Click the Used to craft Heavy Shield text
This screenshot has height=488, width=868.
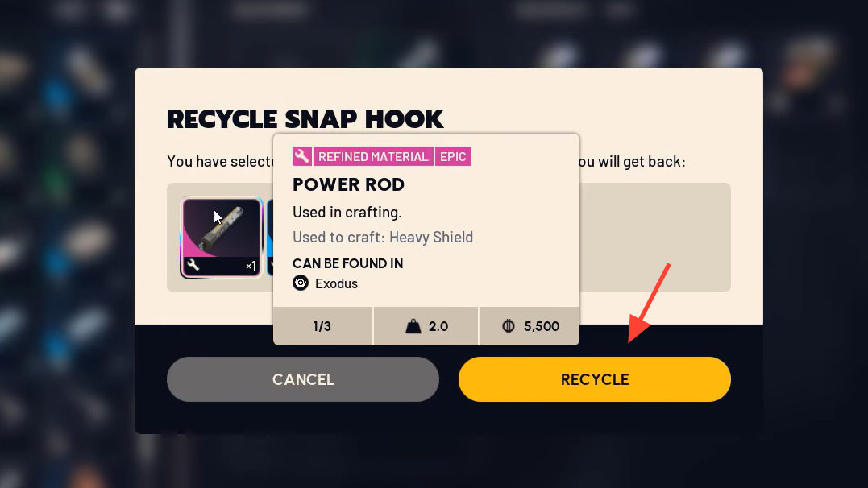coord(383,238)
